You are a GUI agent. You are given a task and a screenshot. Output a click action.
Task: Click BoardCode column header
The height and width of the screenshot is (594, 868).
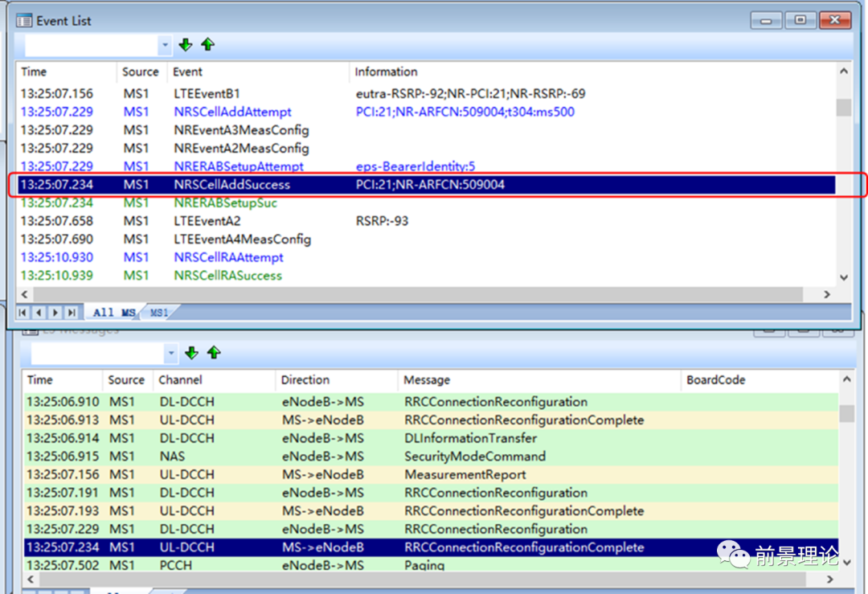click(759, 380)
